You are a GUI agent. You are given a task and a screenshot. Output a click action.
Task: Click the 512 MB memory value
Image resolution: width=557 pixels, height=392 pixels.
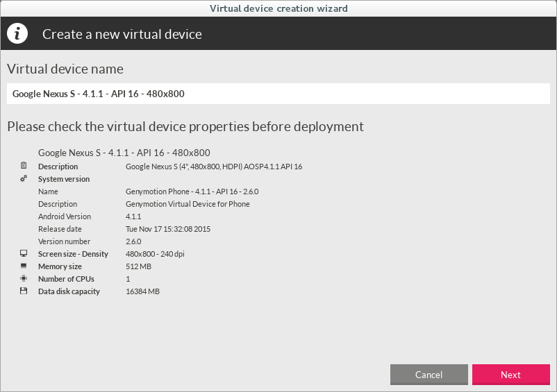pyautogui.click(x=138, y=266)
